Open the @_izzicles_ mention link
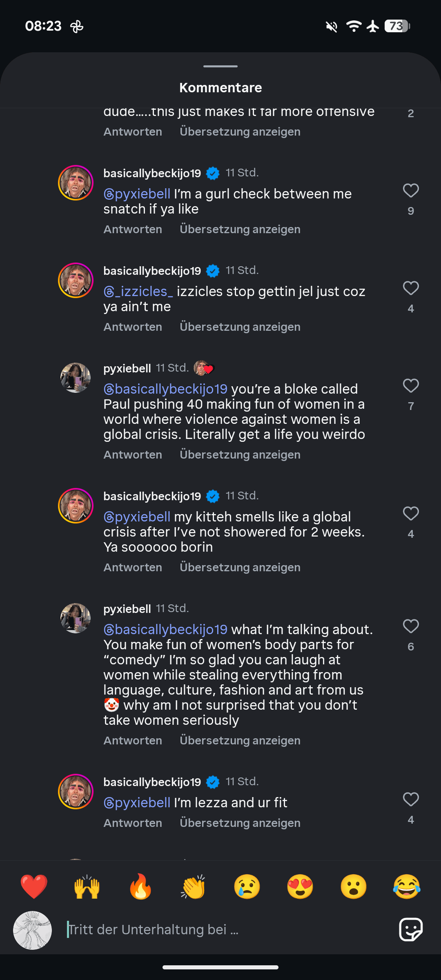The height and width of the screenshot is (980, 441). pos(138,292)
